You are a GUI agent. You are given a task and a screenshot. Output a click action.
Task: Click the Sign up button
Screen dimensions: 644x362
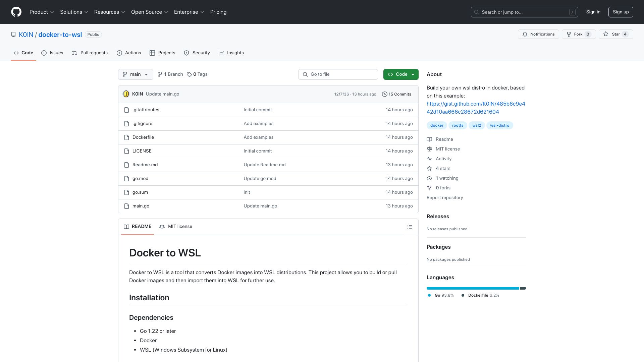pyautogui.click(x=621, y=12)
